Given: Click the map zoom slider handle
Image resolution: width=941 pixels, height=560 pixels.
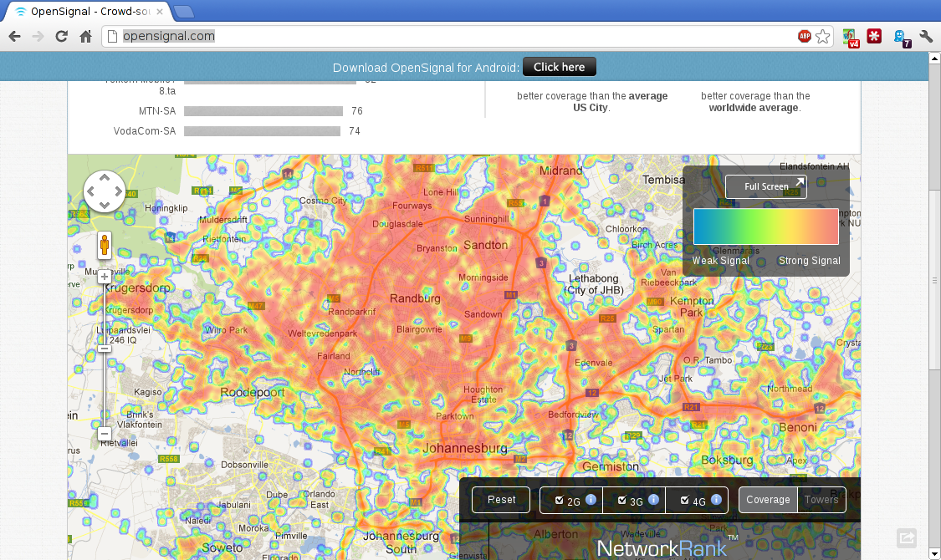Looking at the screenshot, I should click(105, 349).
